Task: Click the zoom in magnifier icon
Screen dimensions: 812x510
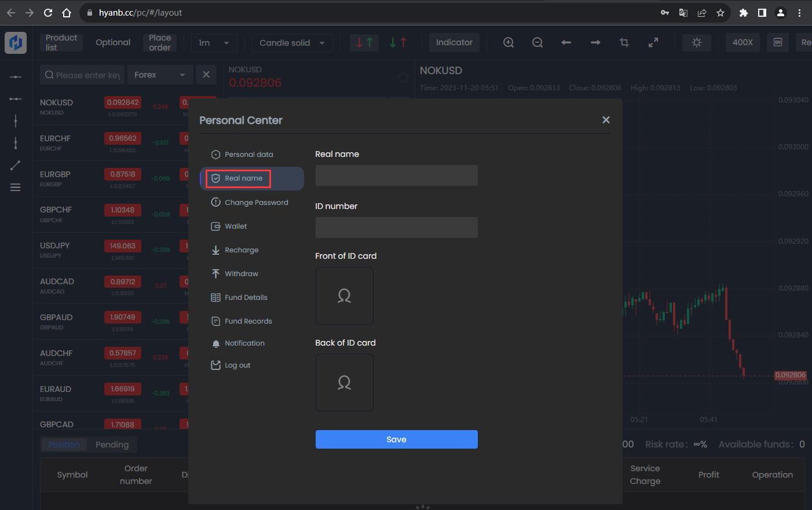Action: 509,42
